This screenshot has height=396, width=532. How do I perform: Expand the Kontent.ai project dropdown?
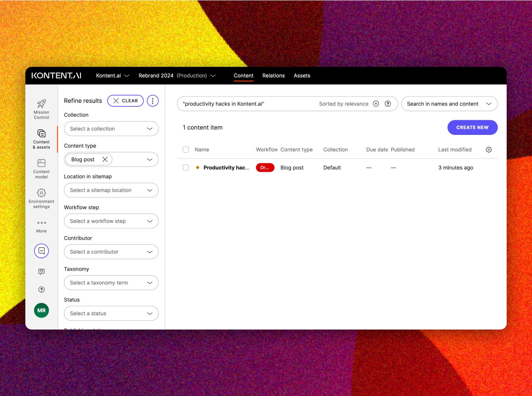click(x=113, y=76)
